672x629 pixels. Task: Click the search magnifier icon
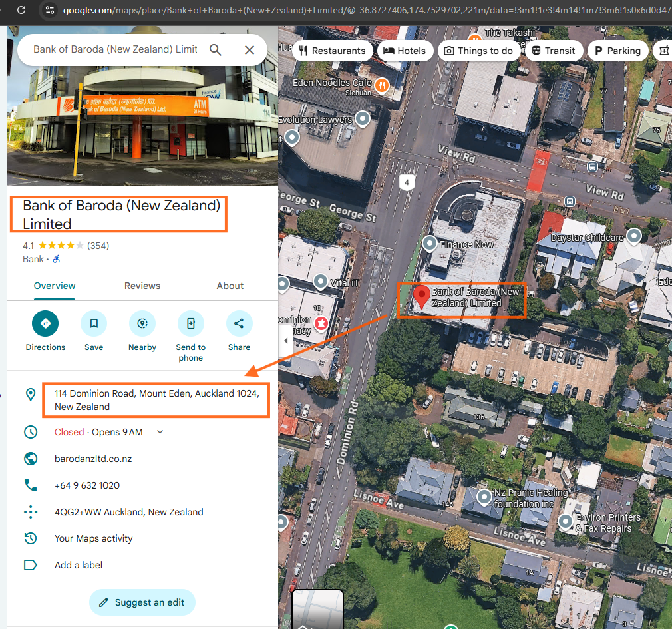[216, 50]
